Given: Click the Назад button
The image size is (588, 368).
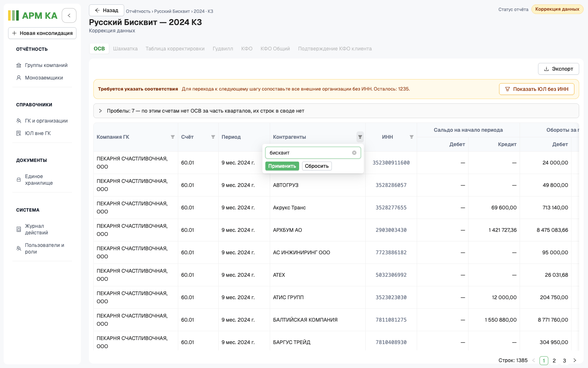Looking at the screenshot, I should [107, 10].
